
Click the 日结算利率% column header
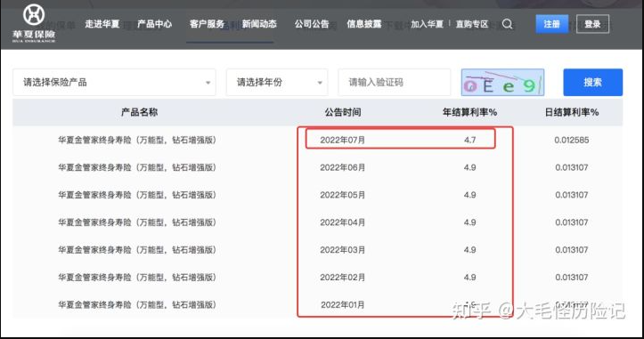(572, 112)
